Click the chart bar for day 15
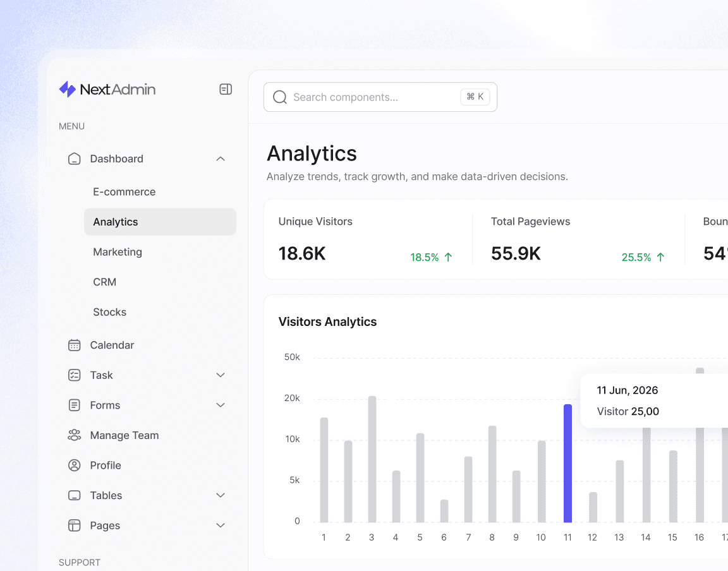The width and height of the screenshot is (728, 571). (673, 486)
